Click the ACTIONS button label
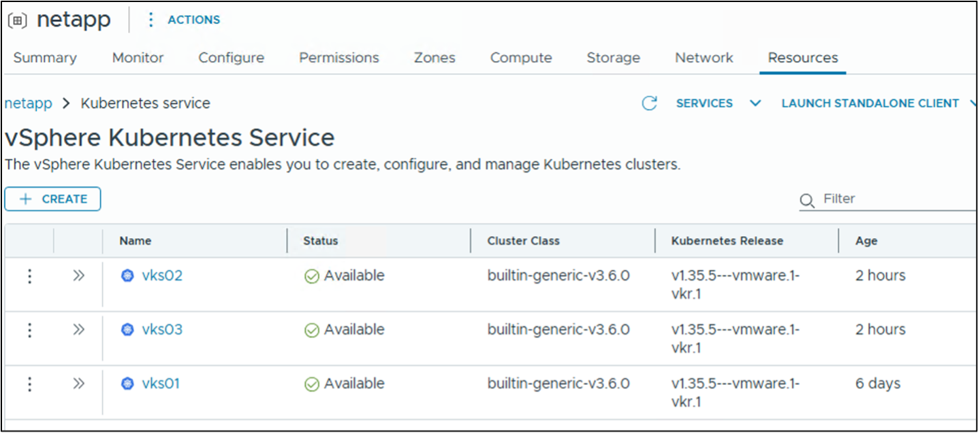Screen dimensions: 980x434 194,20
